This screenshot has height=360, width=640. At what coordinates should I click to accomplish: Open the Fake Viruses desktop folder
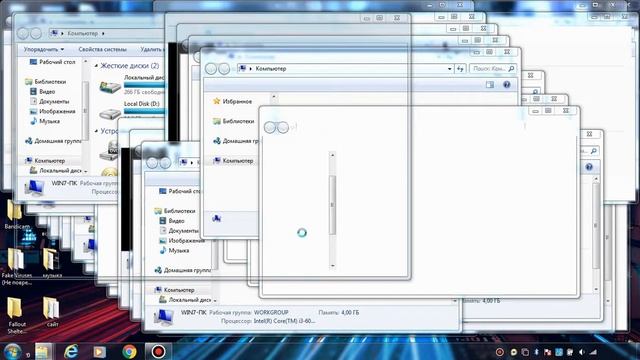[x=16, y=267]
